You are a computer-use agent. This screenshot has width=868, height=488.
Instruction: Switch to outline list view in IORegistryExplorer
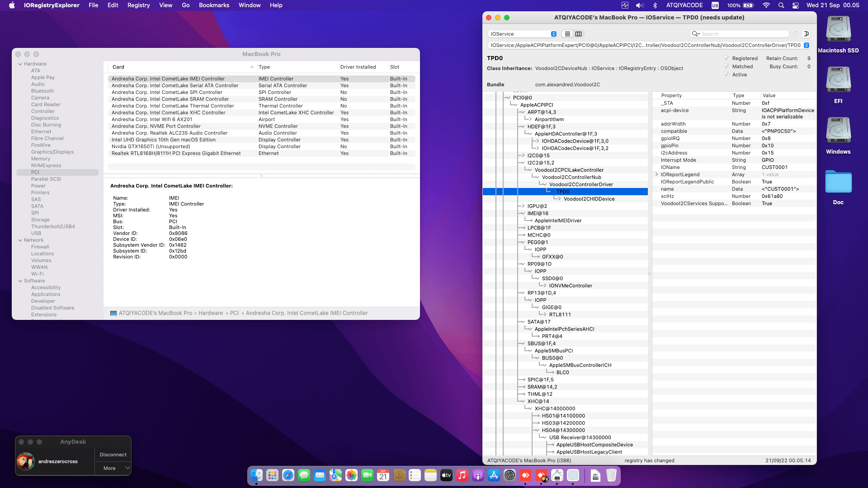click(567, 34)
